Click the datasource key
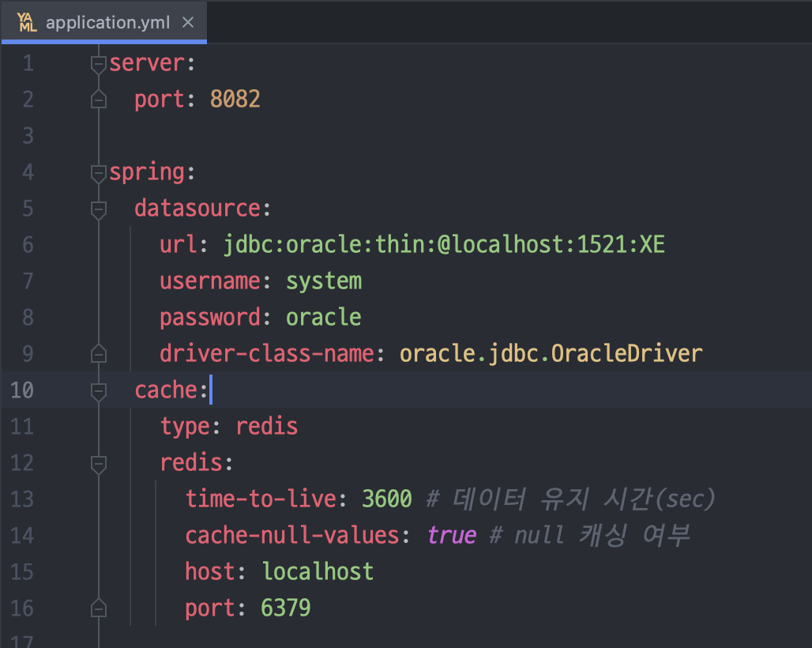Viewport: 812px width, 648px height. click(x=197, y=209)
